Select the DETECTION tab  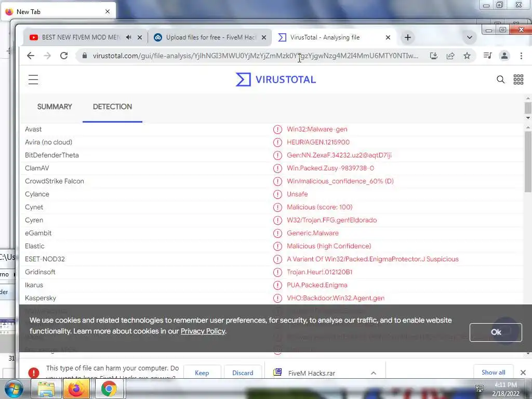(x=112, y=107)
